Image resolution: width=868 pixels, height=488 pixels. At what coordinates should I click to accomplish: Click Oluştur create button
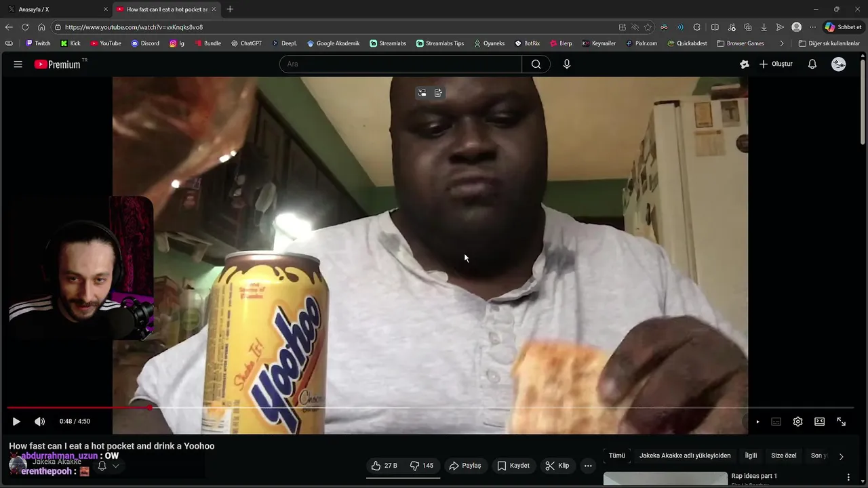[x=776, y=64]
